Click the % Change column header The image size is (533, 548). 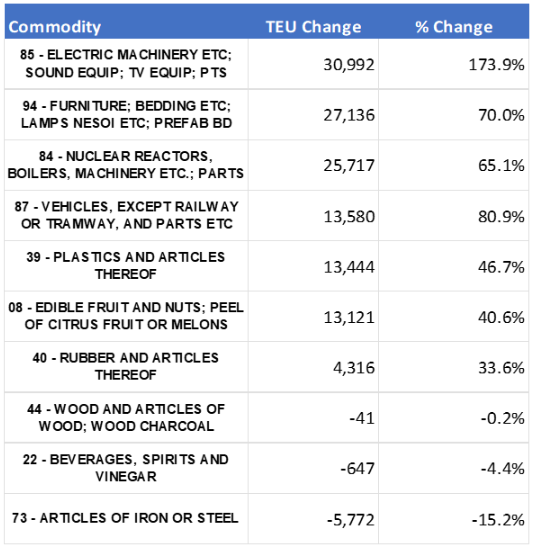[x=454, y=27]
